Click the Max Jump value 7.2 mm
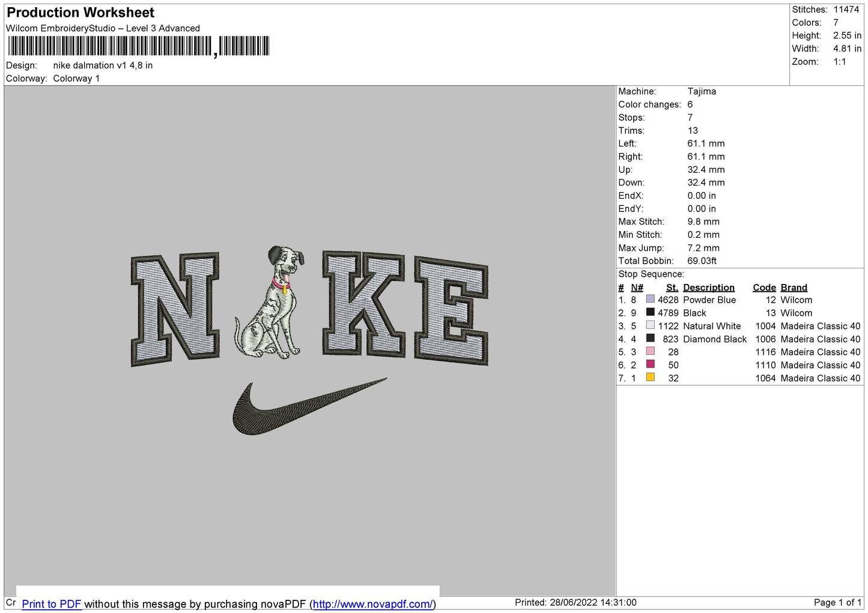This screenshot has width=868, height=613. click(x=703, y=248)
